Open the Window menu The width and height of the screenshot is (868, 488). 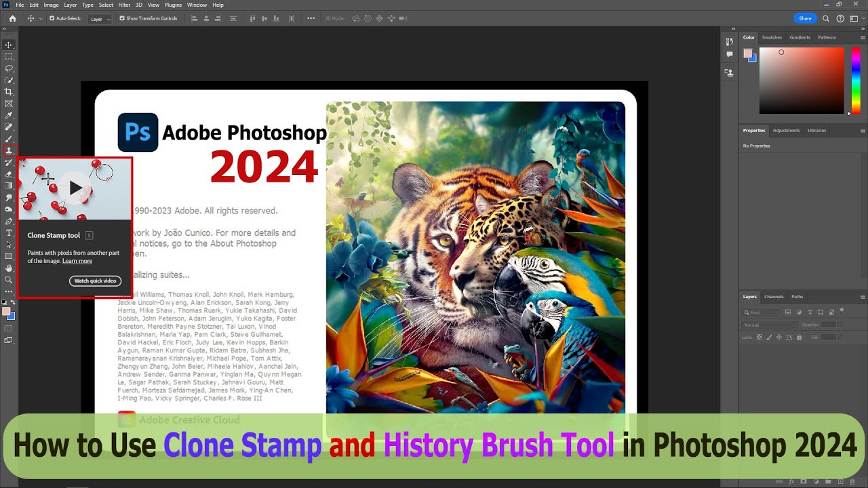click(x=197, y=5)
